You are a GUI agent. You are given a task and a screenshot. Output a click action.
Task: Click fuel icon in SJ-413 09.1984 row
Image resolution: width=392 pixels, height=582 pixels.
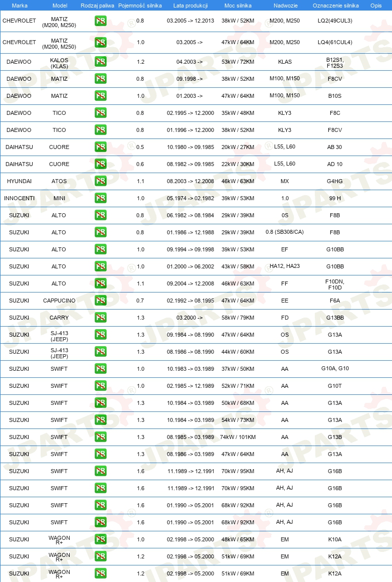coord(100,335)
